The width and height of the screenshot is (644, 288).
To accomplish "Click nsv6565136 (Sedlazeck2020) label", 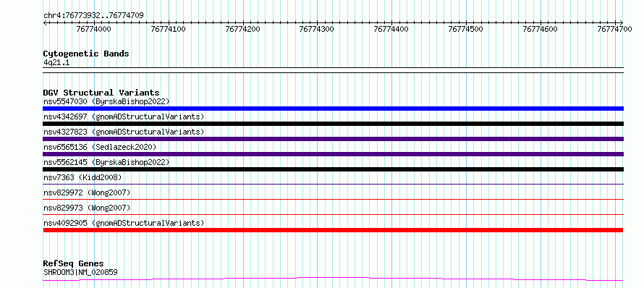I will 100,147.
